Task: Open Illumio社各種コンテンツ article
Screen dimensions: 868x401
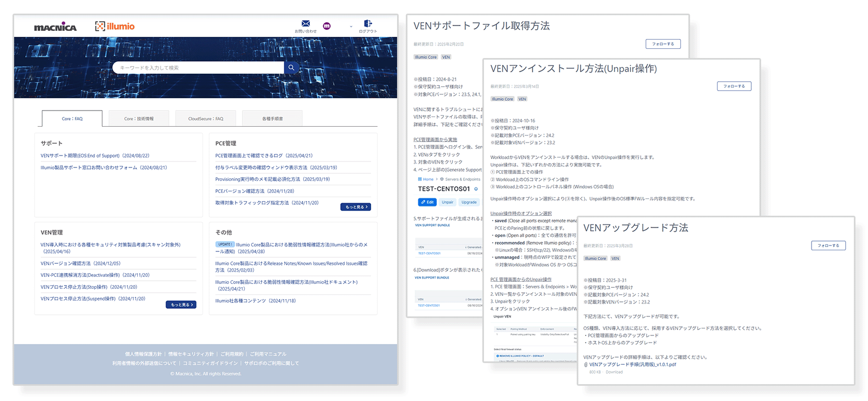Action: [256, 301]
